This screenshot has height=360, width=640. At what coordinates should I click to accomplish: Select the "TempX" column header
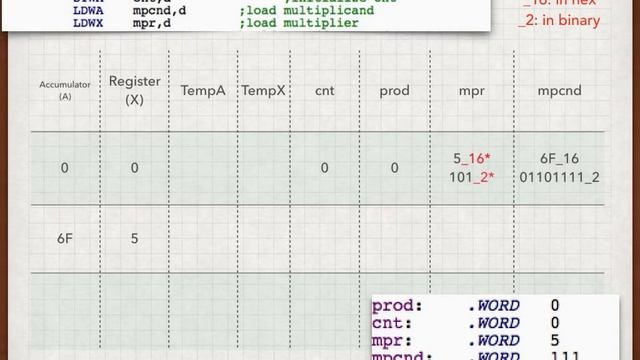point(263,90)
